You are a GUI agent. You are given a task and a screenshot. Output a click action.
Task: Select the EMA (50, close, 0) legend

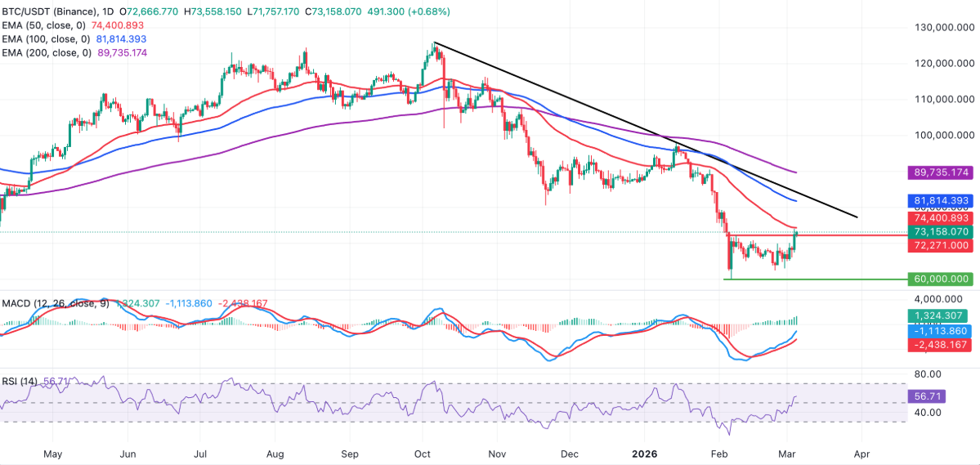click(x=47, y=25)
